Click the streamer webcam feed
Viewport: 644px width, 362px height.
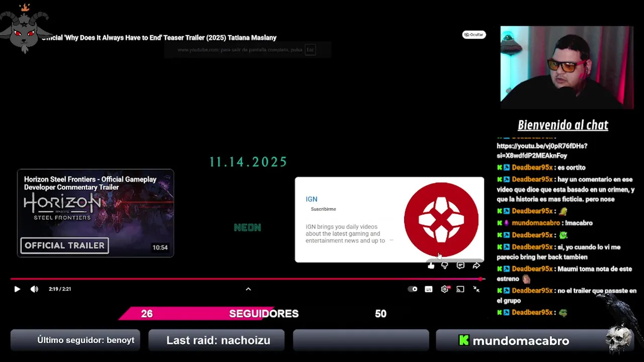coord(567,67)
